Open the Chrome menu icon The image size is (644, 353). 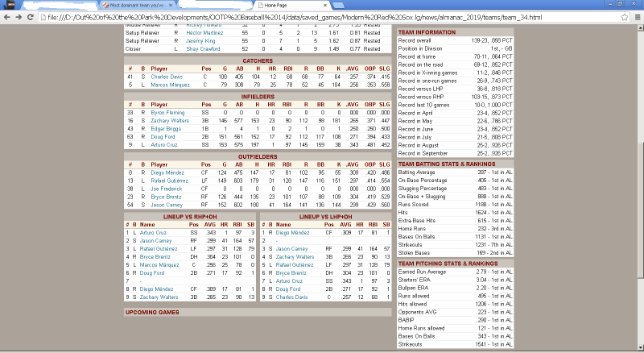coord(636,17)
